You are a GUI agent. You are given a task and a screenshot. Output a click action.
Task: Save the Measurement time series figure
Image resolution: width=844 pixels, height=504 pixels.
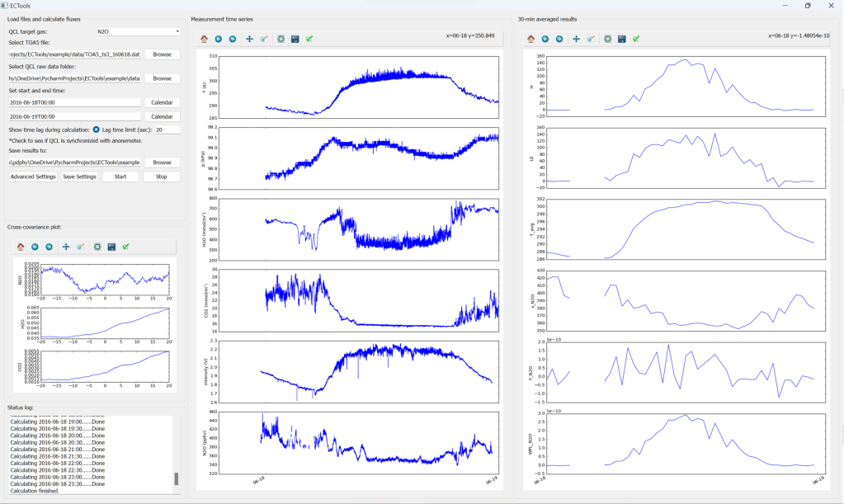pyautogui.click(x=295, y=39)
